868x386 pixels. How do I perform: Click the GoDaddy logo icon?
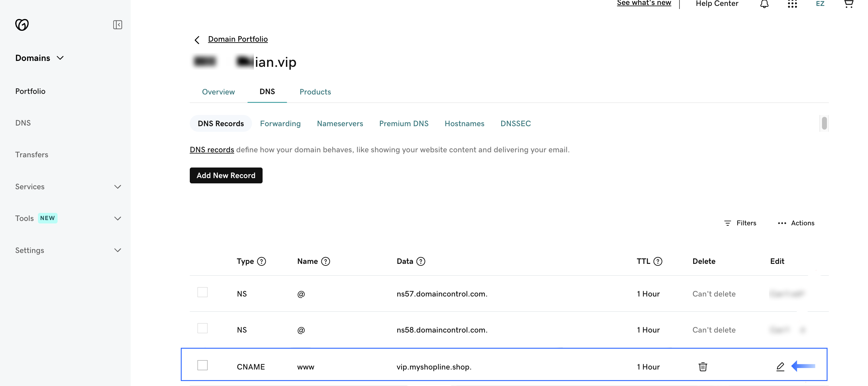point(22,25)
